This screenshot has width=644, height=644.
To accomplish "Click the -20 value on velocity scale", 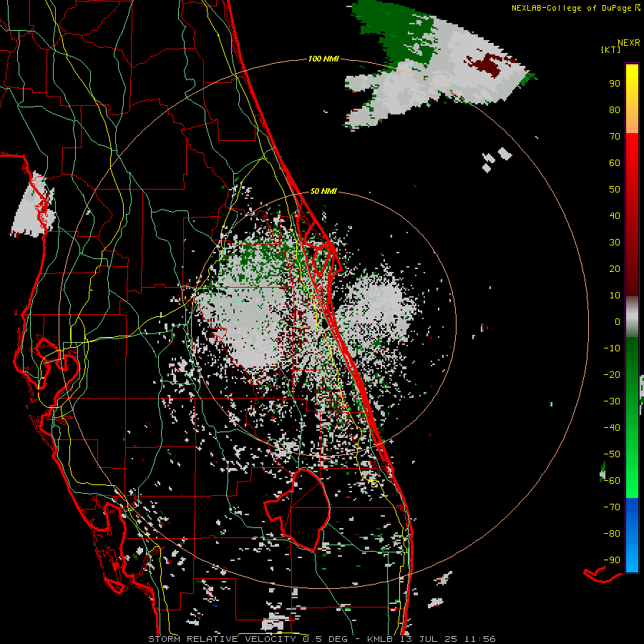I will [x=612, y=374].
